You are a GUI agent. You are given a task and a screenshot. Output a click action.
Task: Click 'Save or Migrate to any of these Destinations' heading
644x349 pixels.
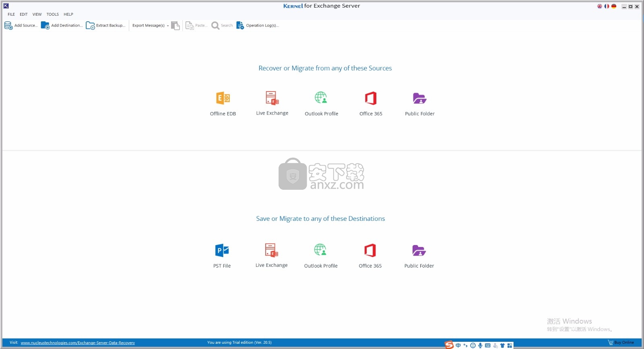tap(320, 218)
